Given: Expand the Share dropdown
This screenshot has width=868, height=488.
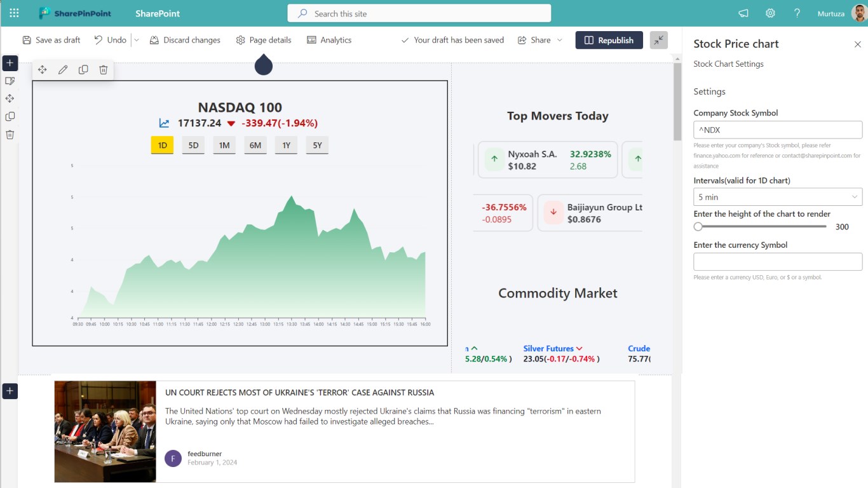Looking at the screenshot, I should (560, 40).
